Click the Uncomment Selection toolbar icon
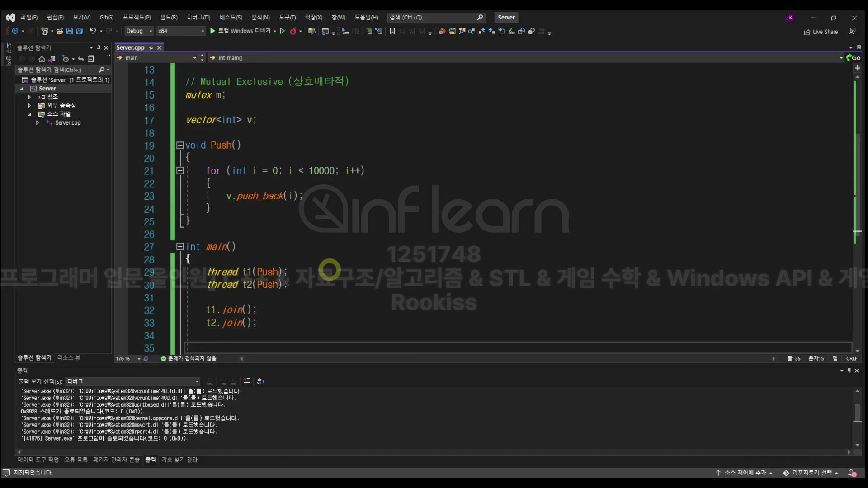 [379, 31]
